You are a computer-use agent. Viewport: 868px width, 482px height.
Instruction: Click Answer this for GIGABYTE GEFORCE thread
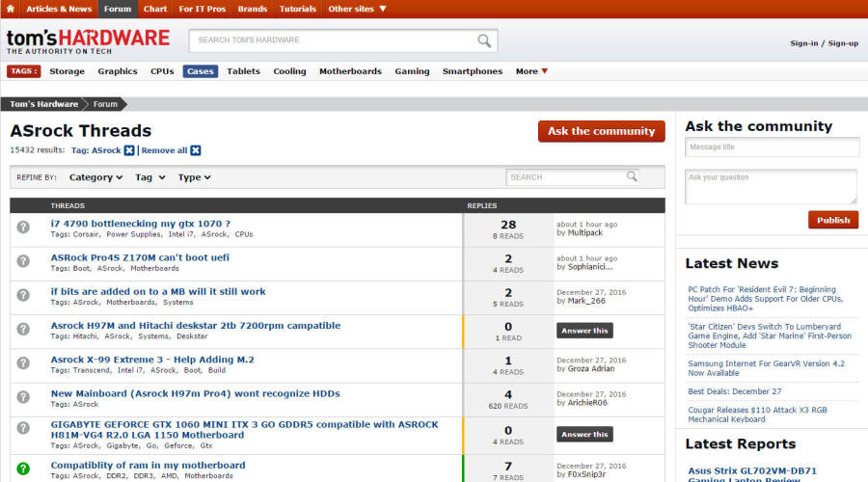tap(584, 435)
